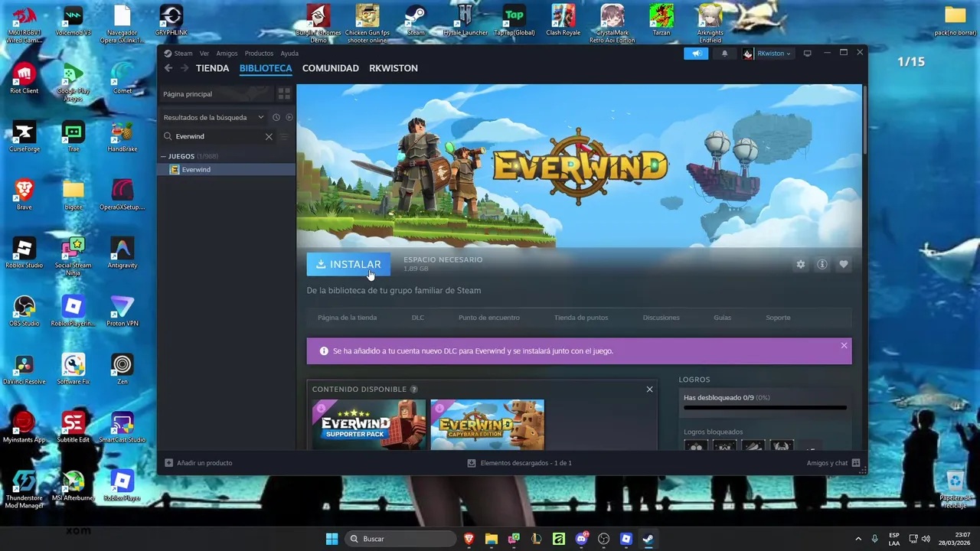
Task: Go forward with the right arrow
Action: tap(184, 68)
